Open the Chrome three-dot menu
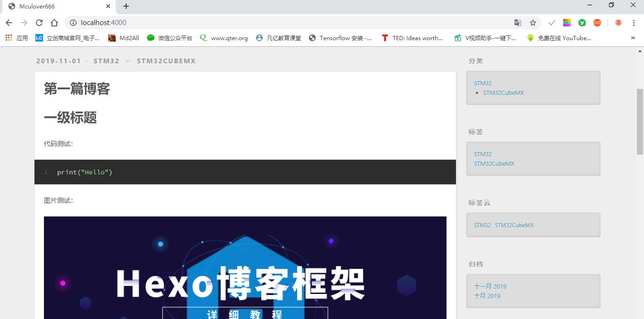 tap(634, 23)
